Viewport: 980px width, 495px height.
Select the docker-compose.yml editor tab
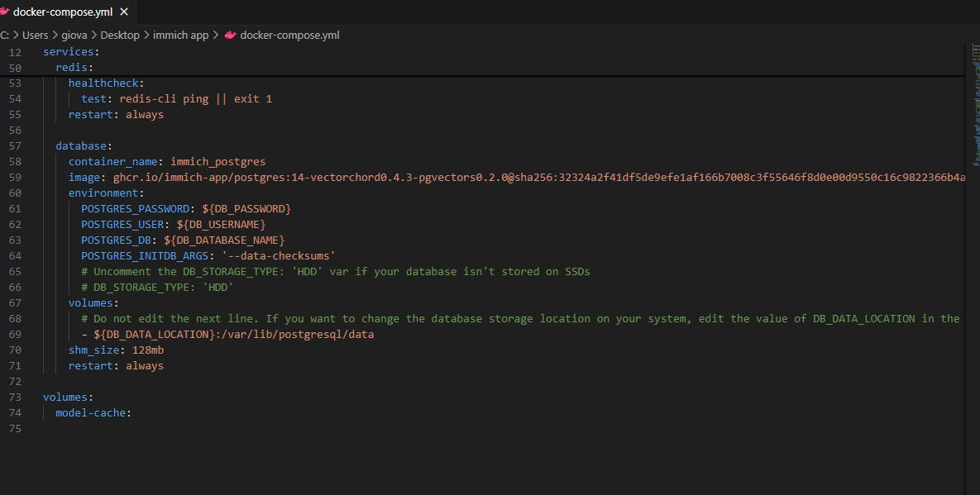coord(63,12)
